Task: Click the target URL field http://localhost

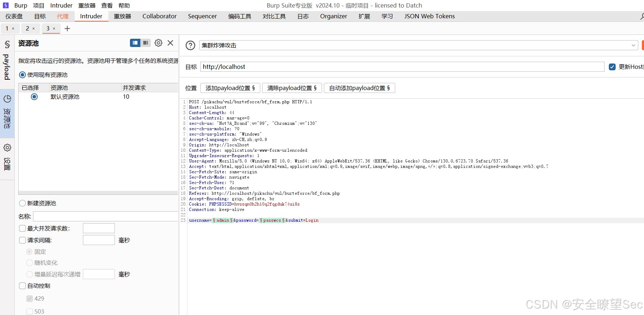Action: pos(402,67)
